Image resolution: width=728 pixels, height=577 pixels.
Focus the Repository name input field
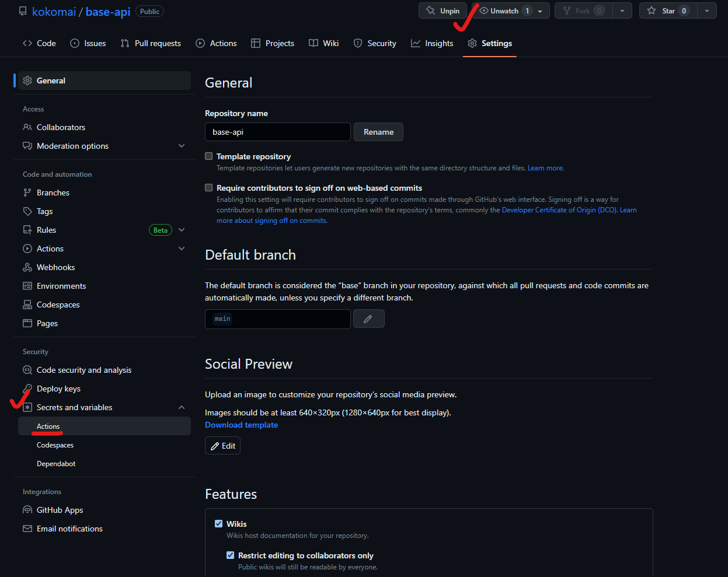tap(278, 132)
